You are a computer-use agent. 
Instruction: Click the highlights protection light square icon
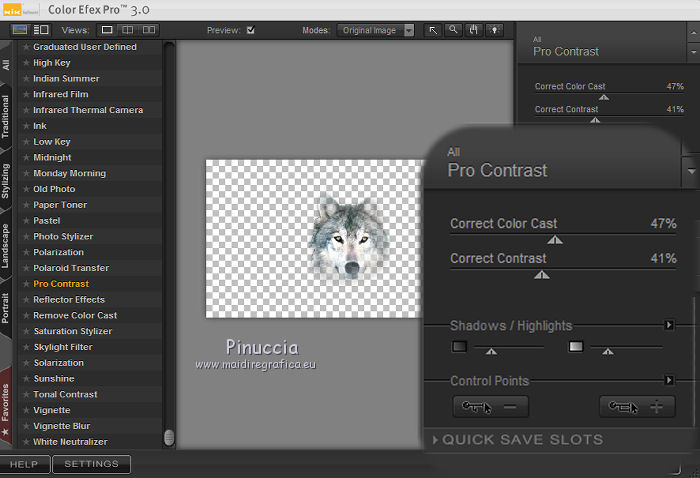point(576,346)
